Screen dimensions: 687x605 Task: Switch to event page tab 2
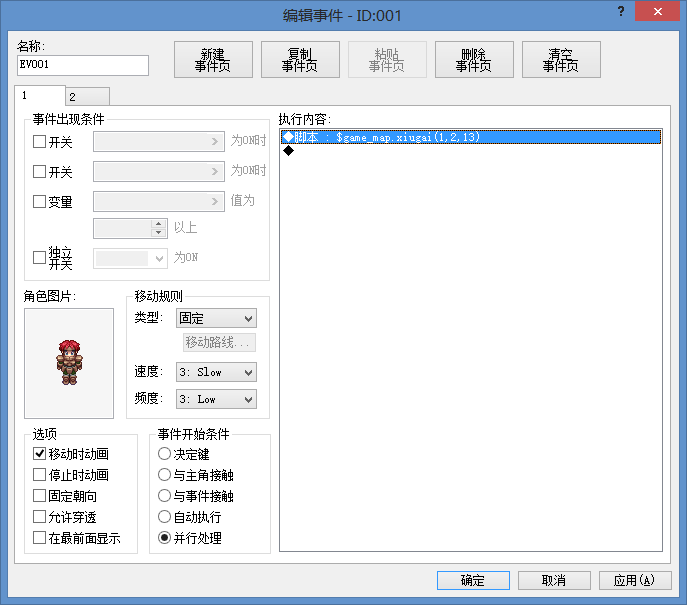[88, 97]
